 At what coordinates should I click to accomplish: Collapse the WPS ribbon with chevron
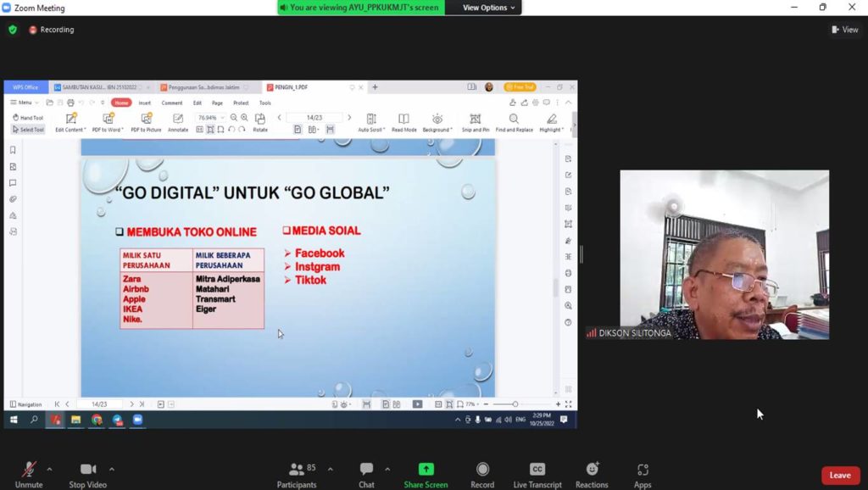coord(568,103)
